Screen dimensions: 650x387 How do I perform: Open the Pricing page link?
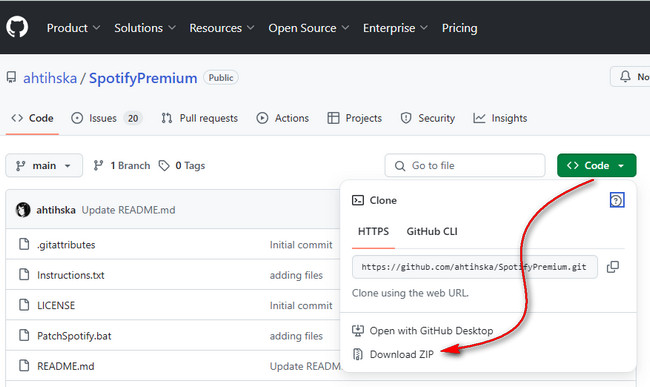459,28
